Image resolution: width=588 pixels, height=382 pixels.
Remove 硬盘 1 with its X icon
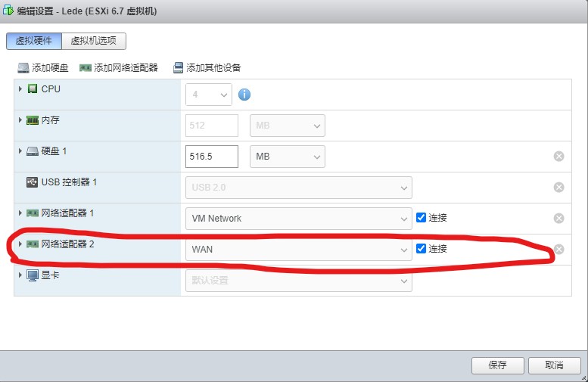[x=558, y=157]
